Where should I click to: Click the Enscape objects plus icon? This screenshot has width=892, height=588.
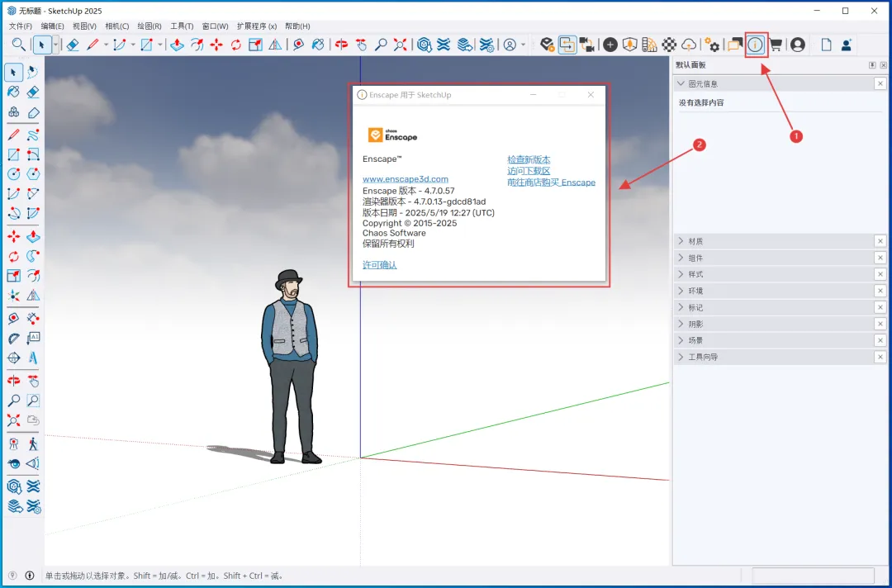point(610,45)
